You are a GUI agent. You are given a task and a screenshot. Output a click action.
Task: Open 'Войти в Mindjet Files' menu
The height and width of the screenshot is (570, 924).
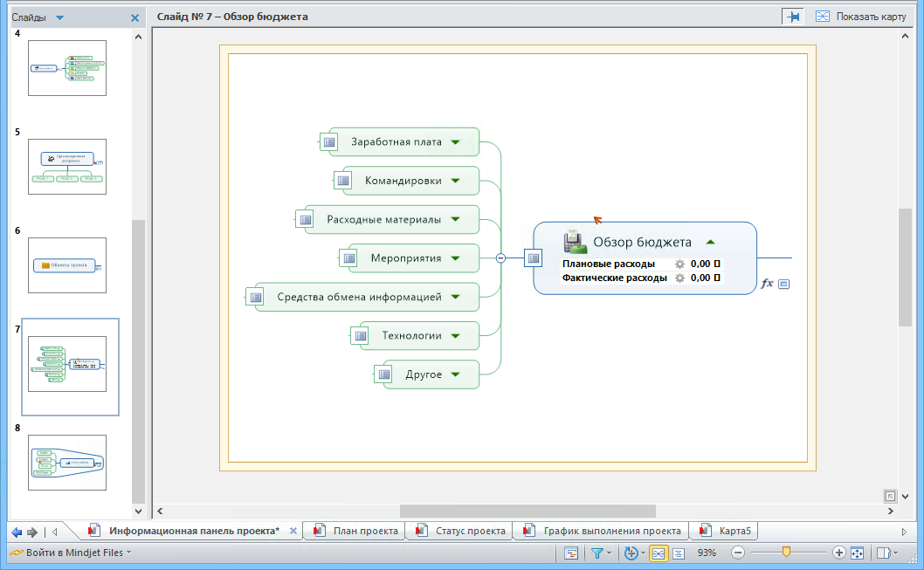70,553
